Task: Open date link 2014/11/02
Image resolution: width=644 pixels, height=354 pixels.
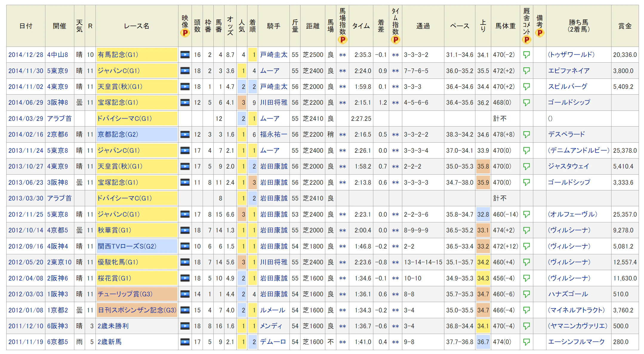Action: click(26, 87)
